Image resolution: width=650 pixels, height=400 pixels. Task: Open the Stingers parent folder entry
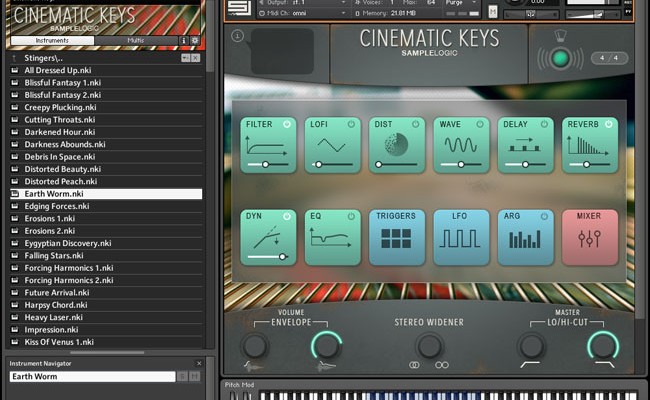coord(45,58)
